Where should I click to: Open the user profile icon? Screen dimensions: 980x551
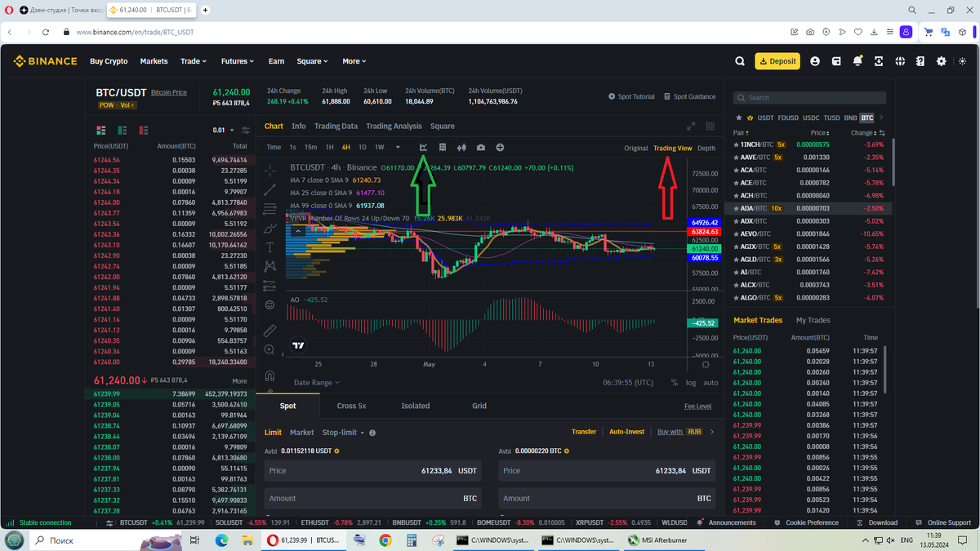pyautogui.click(x=815, y=61)
